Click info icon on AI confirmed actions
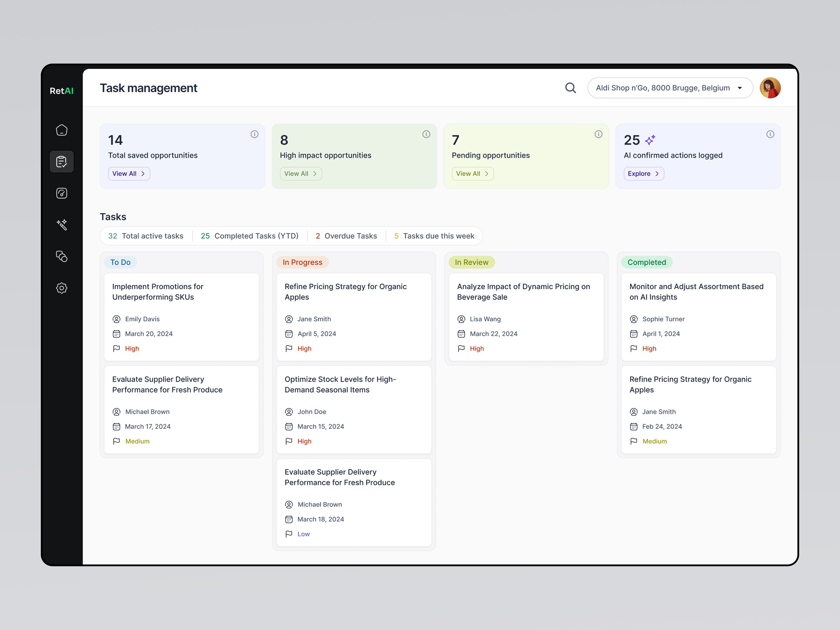 (x=770, y=134)
